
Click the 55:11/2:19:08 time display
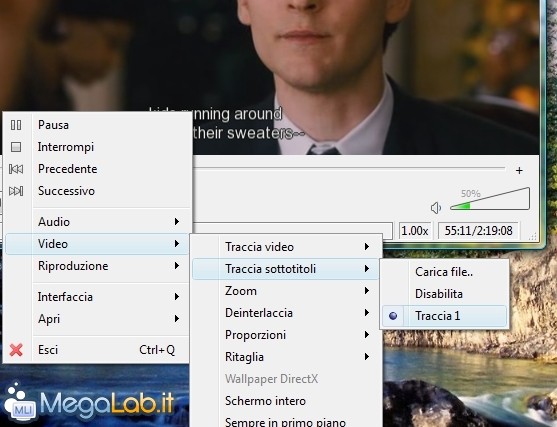click(478, 231)
